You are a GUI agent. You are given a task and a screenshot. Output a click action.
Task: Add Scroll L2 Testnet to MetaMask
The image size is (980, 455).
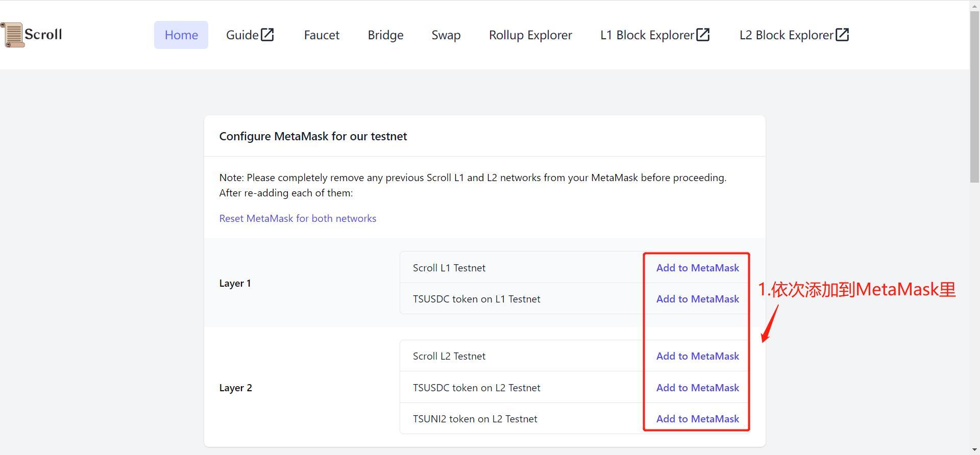(697, 356)
